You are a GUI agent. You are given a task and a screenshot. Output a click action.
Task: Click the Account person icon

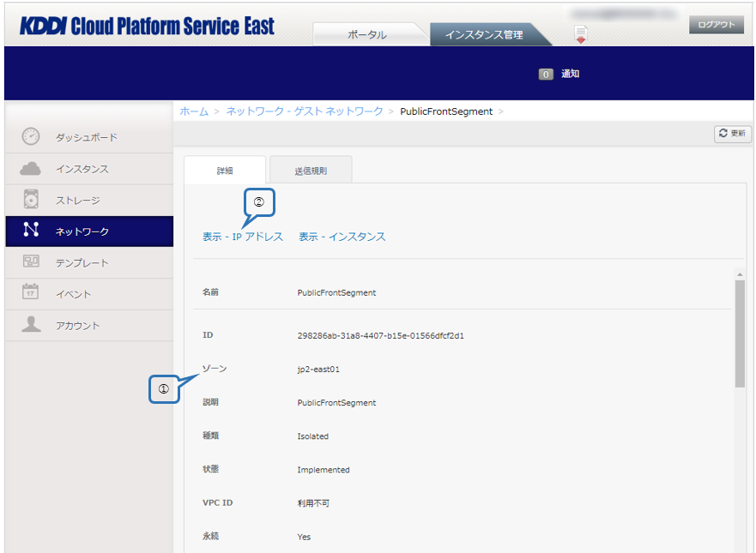pos(31,325)
